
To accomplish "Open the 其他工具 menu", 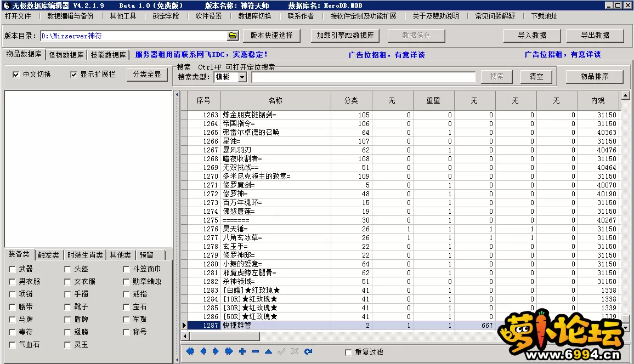I will click(x=123, y=16).
